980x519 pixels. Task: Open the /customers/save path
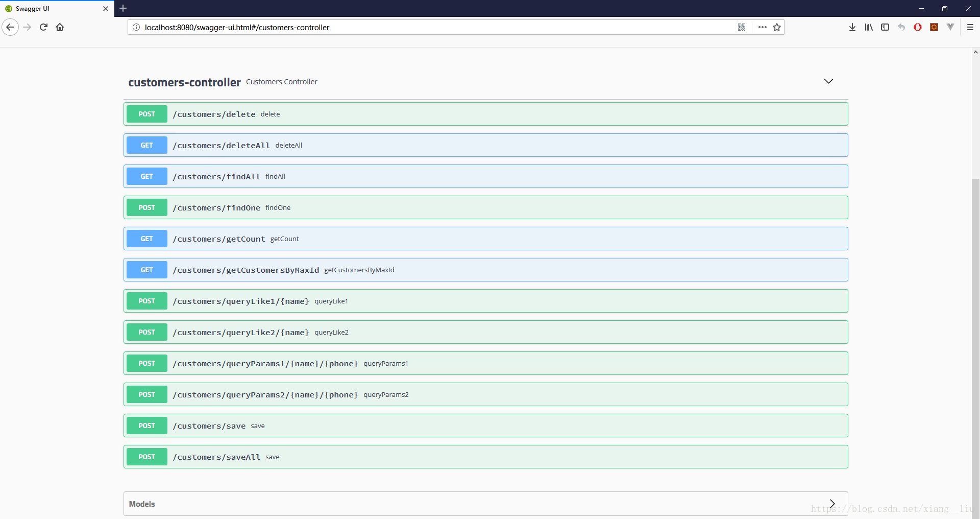click(x=209, y=426)
